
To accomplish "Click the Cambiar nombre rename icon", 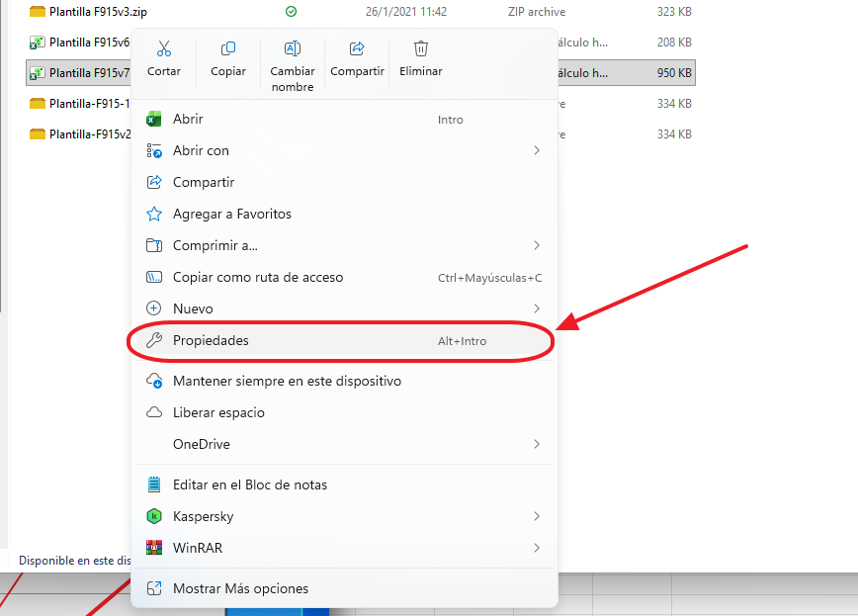I will point(293,49).
